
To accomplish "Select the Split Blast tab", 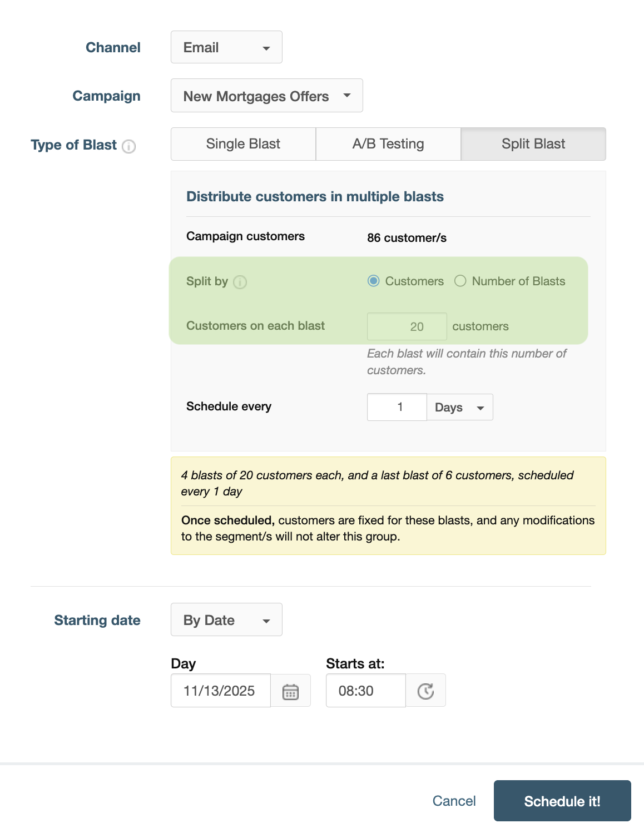I will click(533, 143).
